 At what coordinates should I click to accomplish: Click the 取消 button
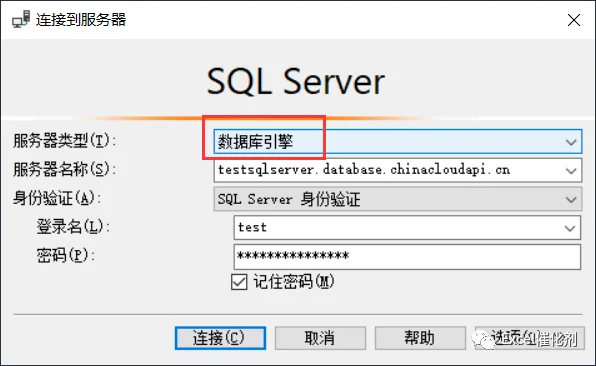coord(320,338)
